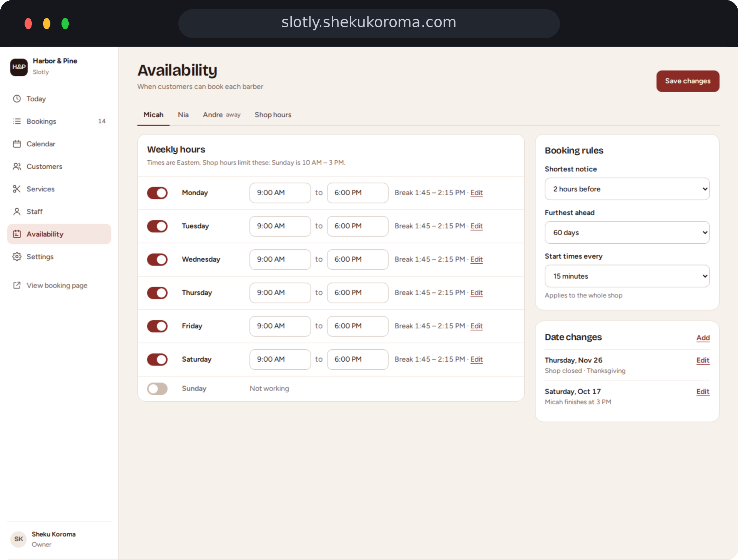The image size is (738, 560).
Task: Edit the Thursday, Nov 26 date change
Action: (x=703, y=360)
